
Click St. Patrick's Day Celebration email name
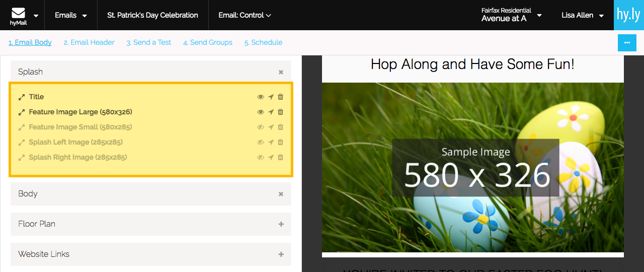tap(152, 15)
